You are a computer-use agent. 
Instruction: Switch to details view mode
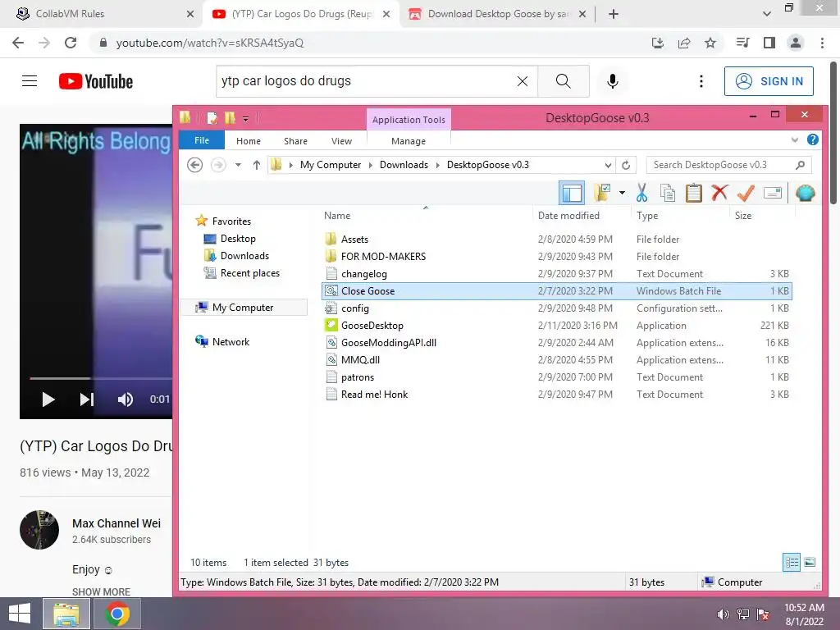(792, 562)
